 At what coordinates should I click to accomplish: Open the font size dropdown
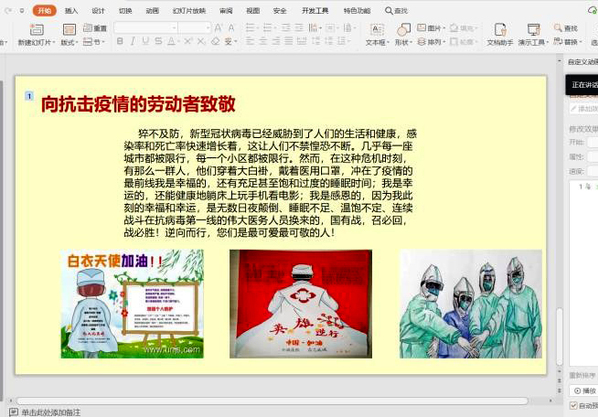point(208,27)
